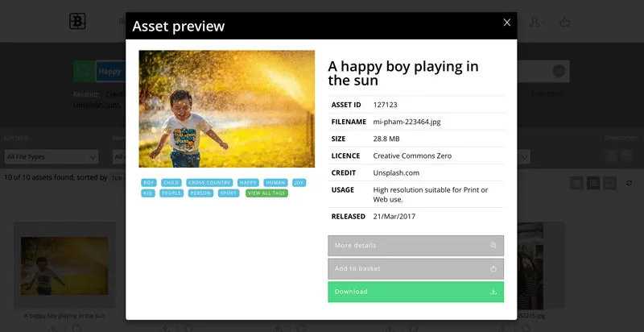Viewport: 644px width, 332px height.
Task: Click the search submit icon in search bar
Action: (x=558, y=72)
